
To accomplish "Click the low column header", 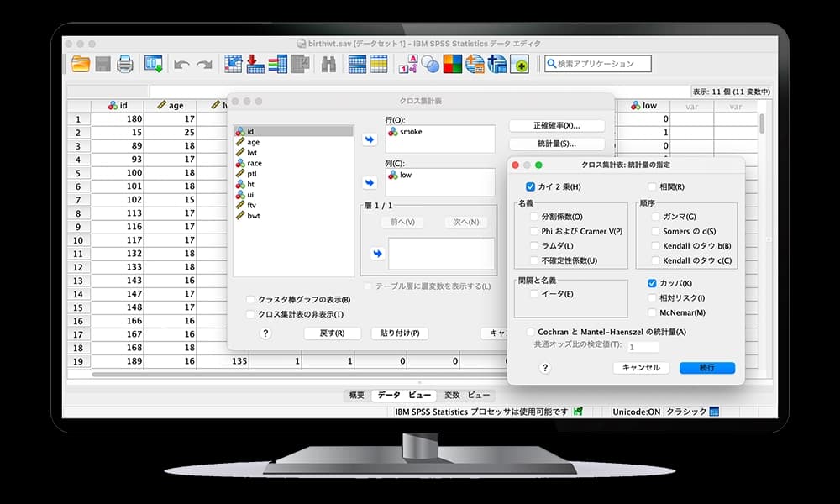I will tap(644, 106).
